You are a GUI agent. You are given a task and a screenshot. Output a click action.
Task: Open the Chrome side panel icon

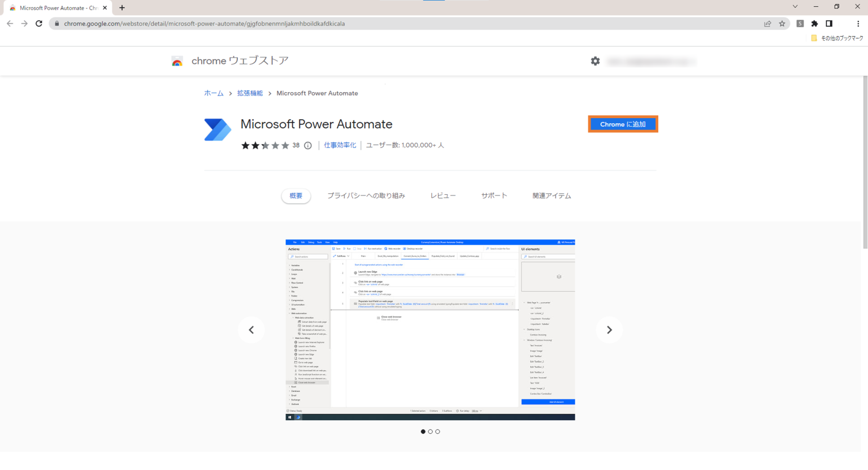(829, 24)
